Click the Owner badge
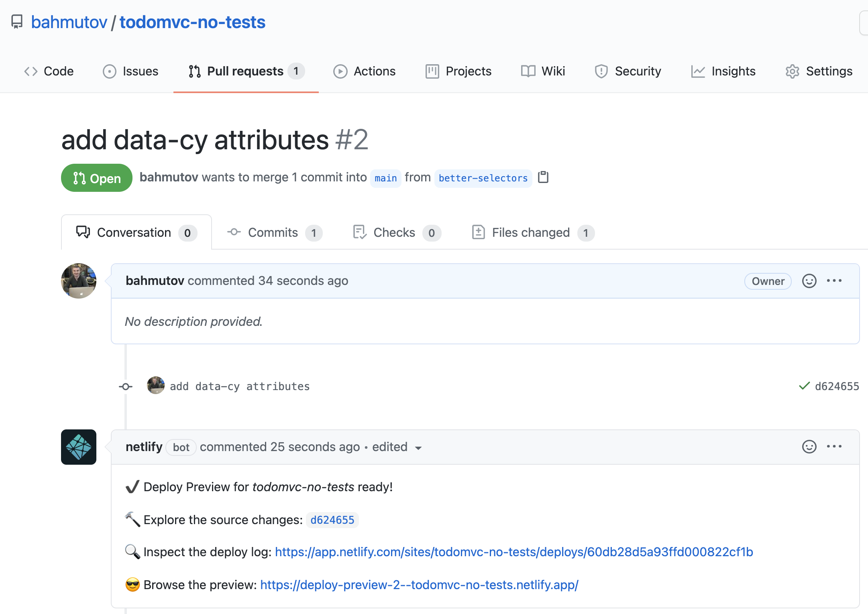 click(768, 281)
